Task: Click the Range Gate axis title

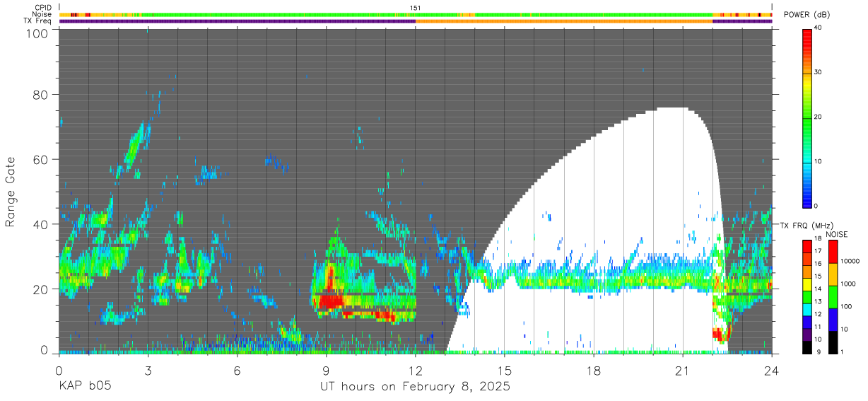Action: 11,192
